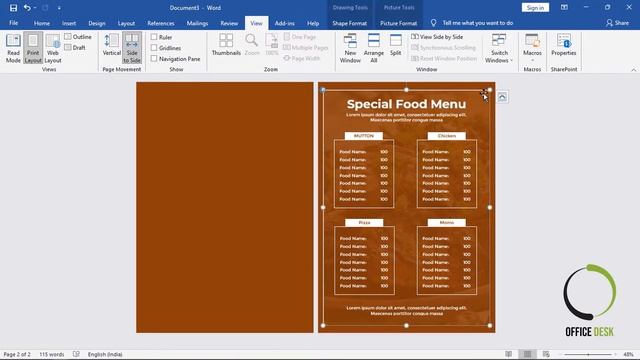The image size is (640, 360).
Task: Click the Share button
Action: 617,23
